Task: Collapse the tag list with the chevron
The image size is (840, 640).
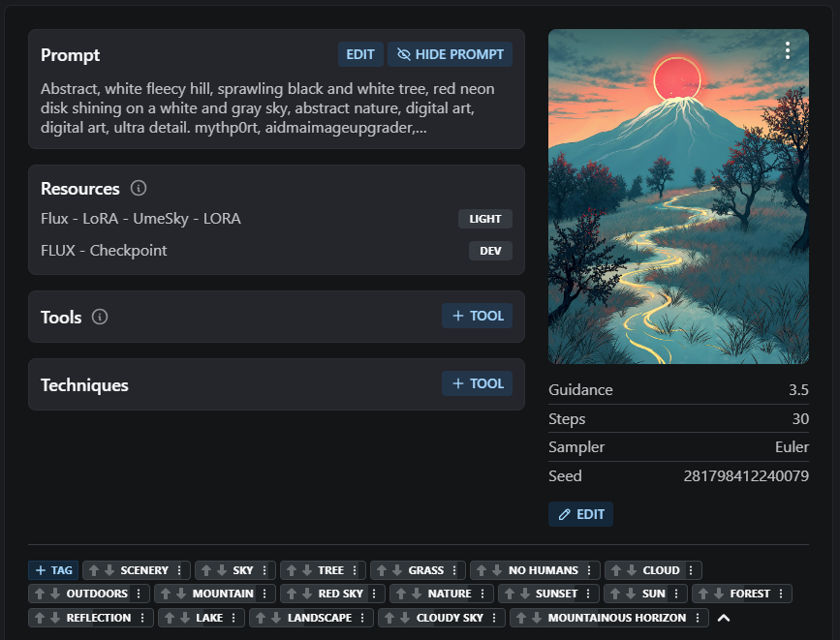Action: 723,618
